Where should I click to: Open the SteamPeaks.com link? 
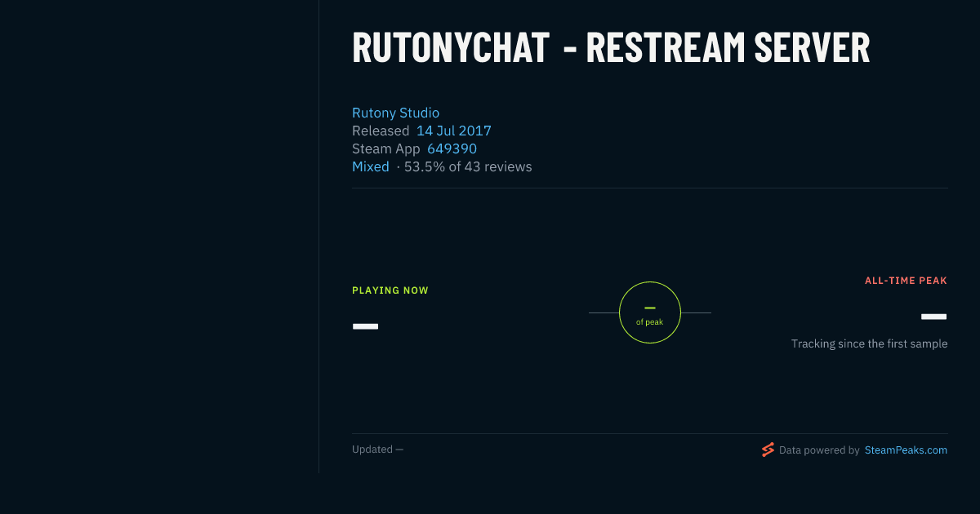tap(906, 450)
